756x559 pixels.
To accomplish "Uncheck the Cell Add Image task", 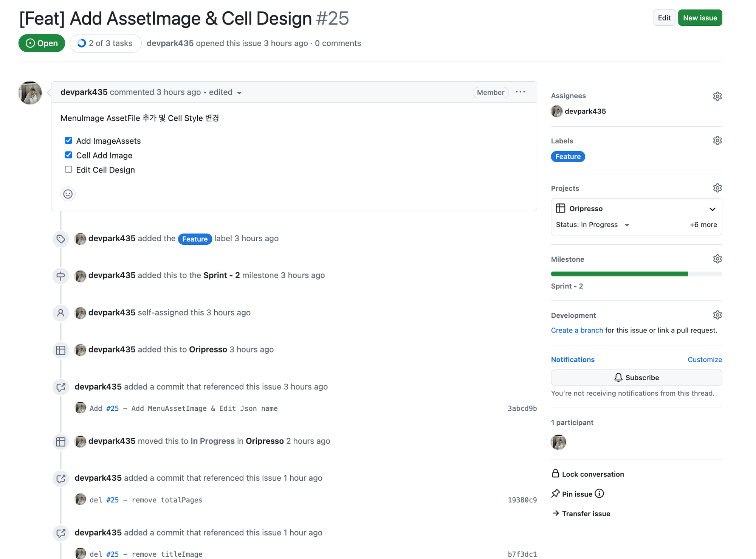I will click(68, 155).
